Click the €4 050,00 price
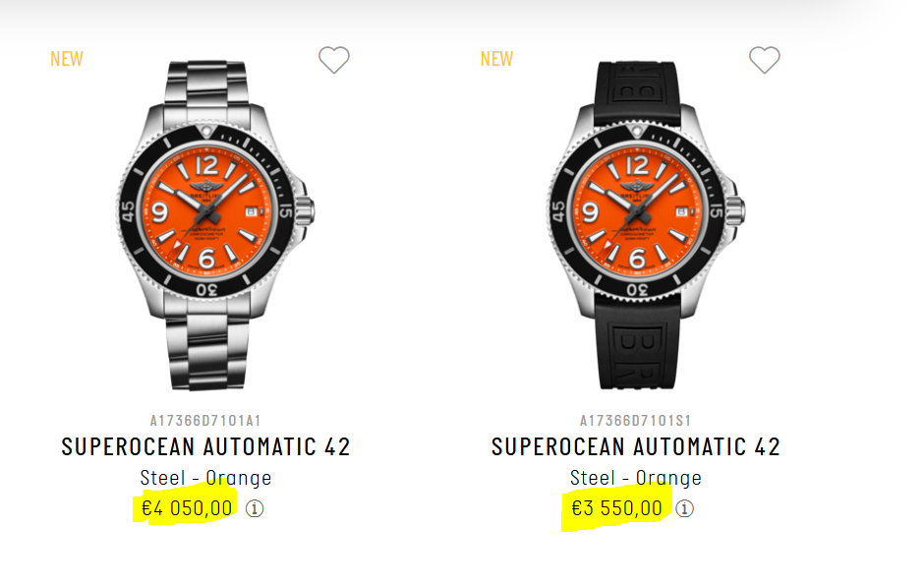Viewport: 924px width, 585px height. pos(187,508)
